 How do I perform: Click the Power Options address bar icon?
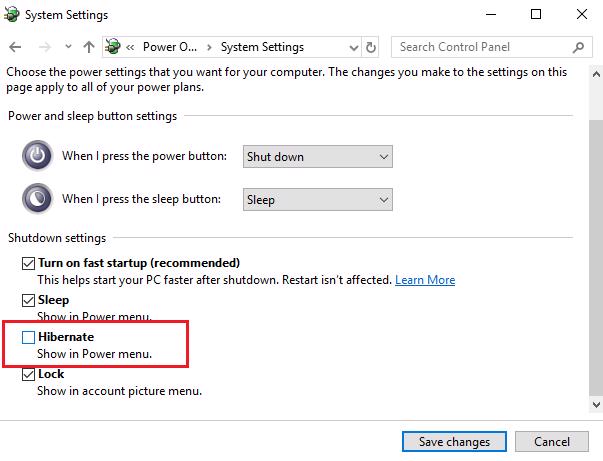[113, 47]
